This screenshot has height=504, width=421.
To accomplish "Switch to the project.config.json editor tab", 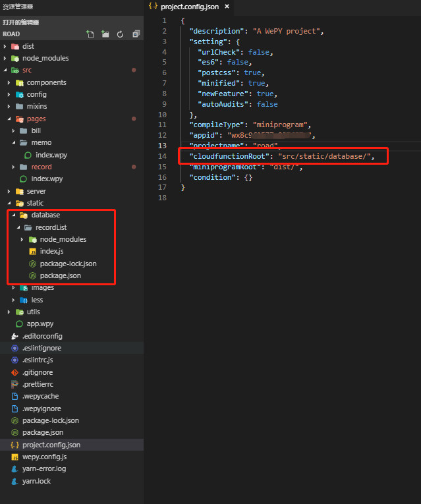I will pyautogui.click(x=189, y=6).
